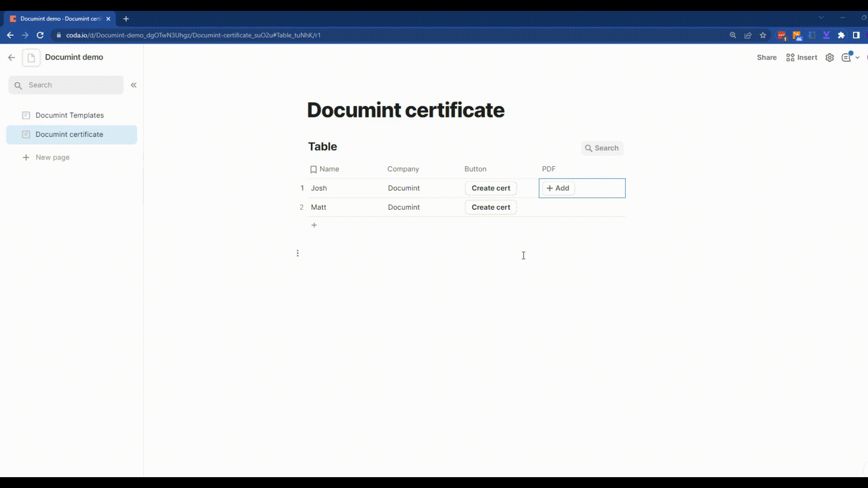Select the Documint certificate page
This screenshot has height=488, width=868.
(71, 135)
